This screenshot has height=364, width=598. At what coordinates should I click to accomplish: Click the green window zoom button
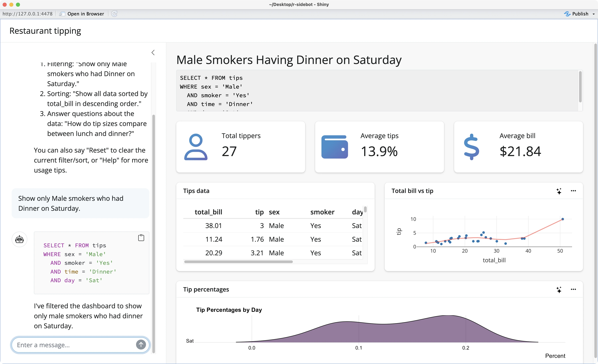click(18, 4)
